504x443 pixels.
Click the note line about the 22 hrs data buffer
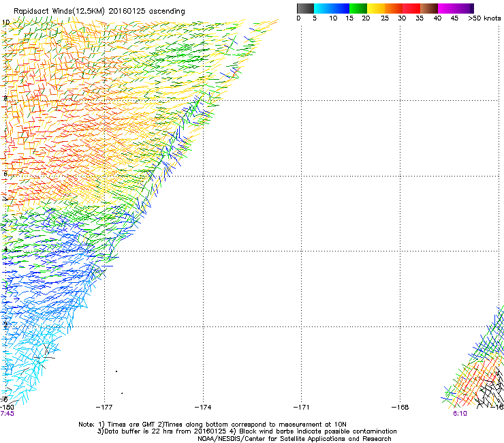(x=247, y=431)
